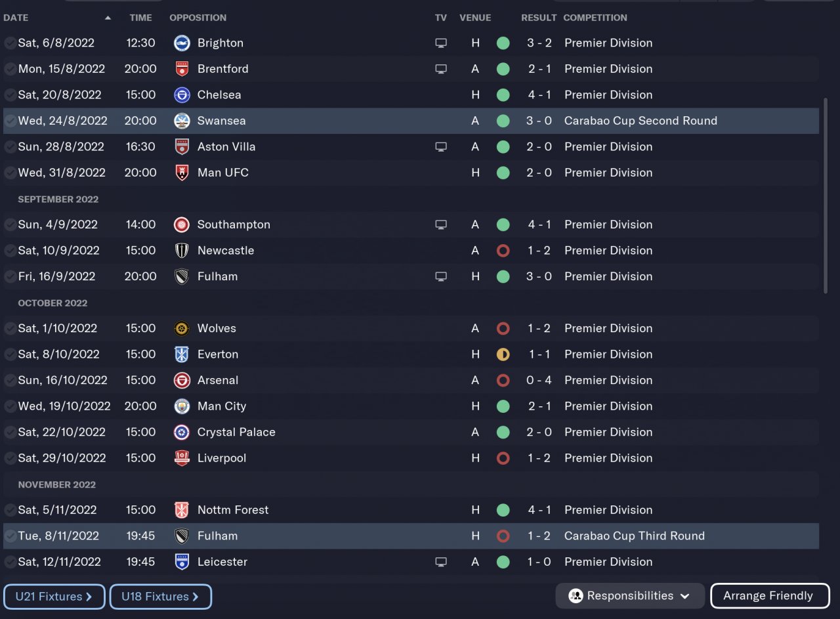Viewport: 840px width, 619px height.
Task: Click the Brighton club badge icon
Action: pos(182,43)
